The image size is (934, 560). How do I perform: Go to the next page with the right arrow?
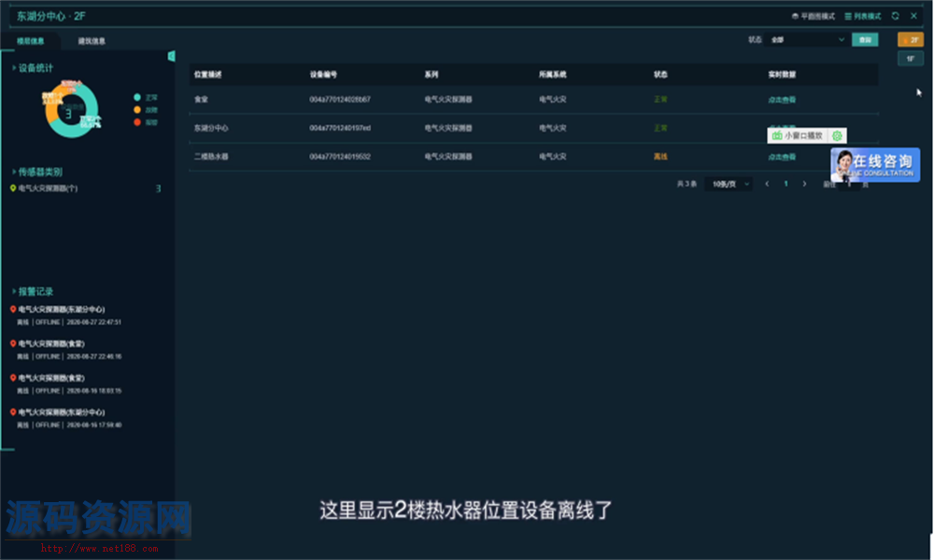tap(805, 184)
